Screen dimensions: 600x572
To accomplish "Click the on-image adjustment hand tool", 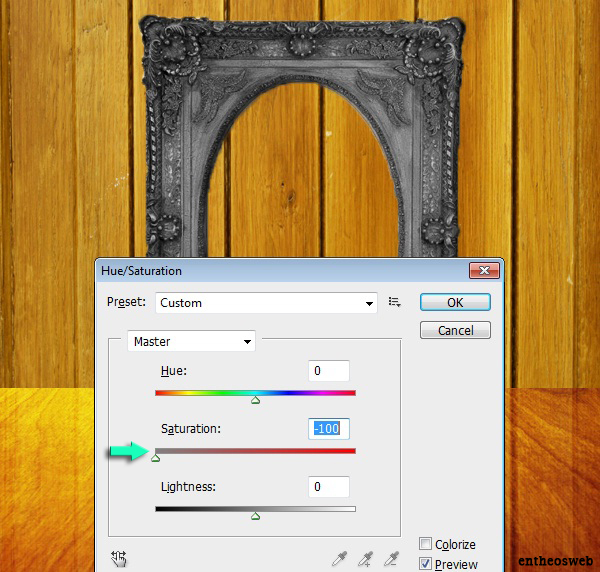I will tap(119, 559).
